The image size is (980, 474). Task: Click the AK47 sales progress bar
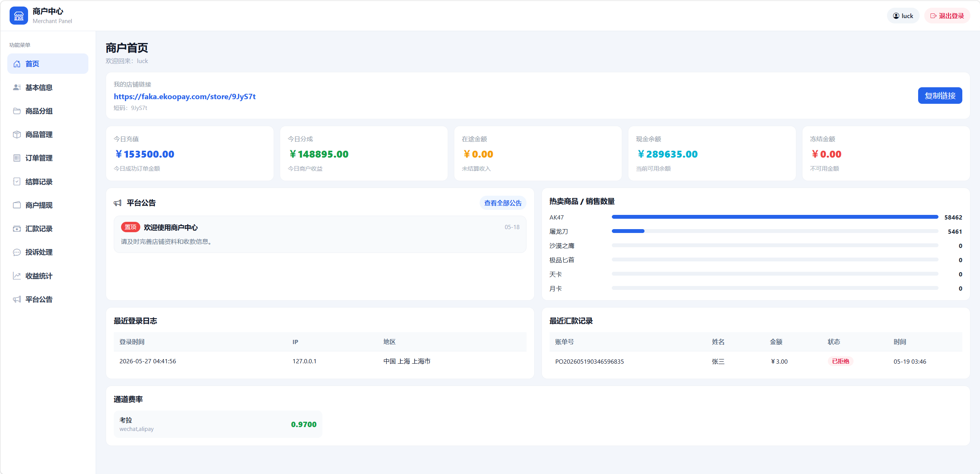coord(775,217)
